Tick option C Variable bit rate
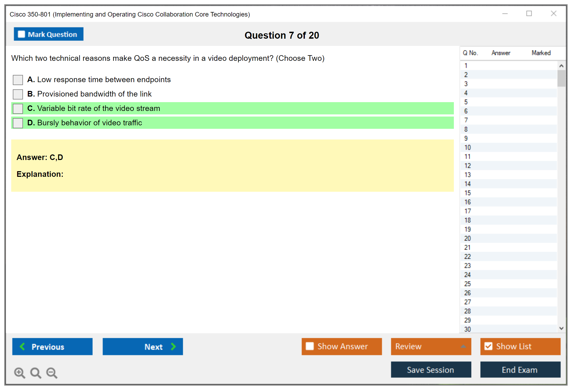Screen dimensions: 574x392 tap(18, 109)
